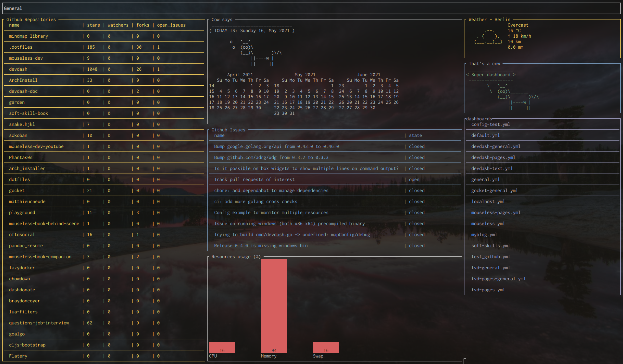
Task: Select the ArchInstall repository name
Action: coord(23,80)
